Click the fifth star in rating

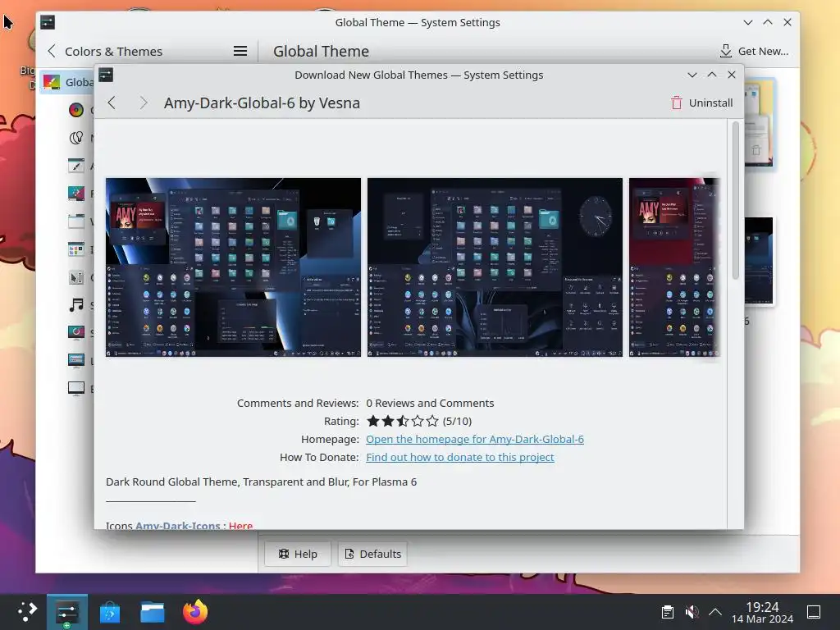[x=432, y=421]
